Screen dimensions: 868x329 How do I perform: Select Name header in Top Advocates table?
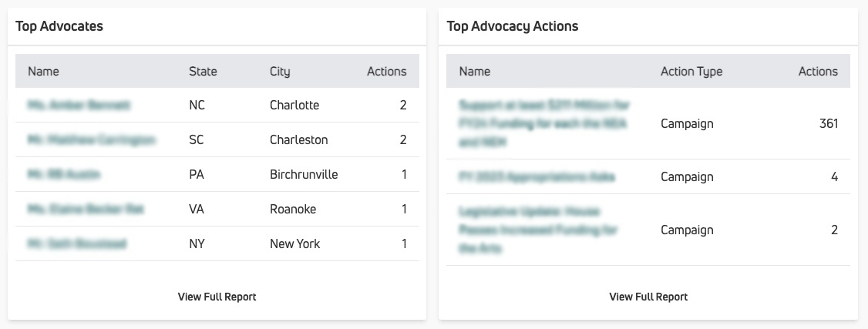(x=43, y=72)
